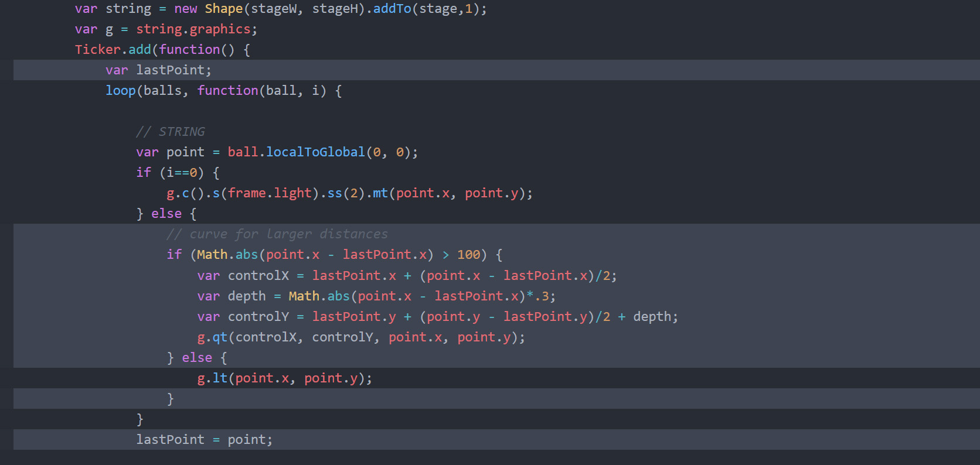980x465 pixels.
Task: Click the 'qt' quadratic curve method call
Action: [220, 337]
